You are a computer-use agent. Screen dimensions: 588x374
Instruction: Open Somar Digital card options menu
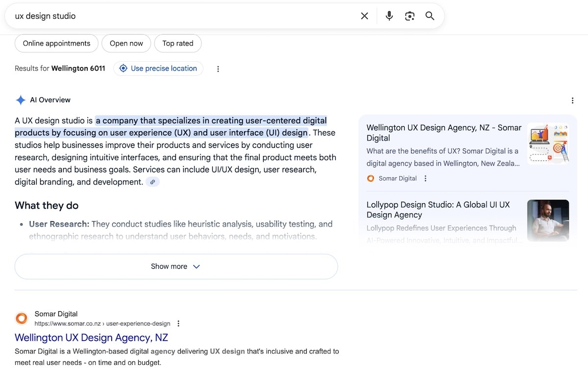(x=425, y=179)
